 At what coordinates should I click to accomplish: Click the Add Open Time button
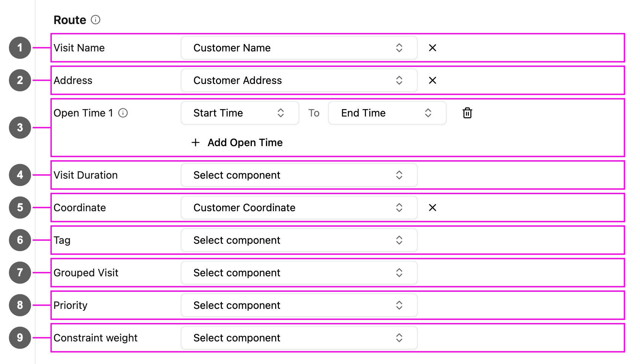click(x=237, y=142)
